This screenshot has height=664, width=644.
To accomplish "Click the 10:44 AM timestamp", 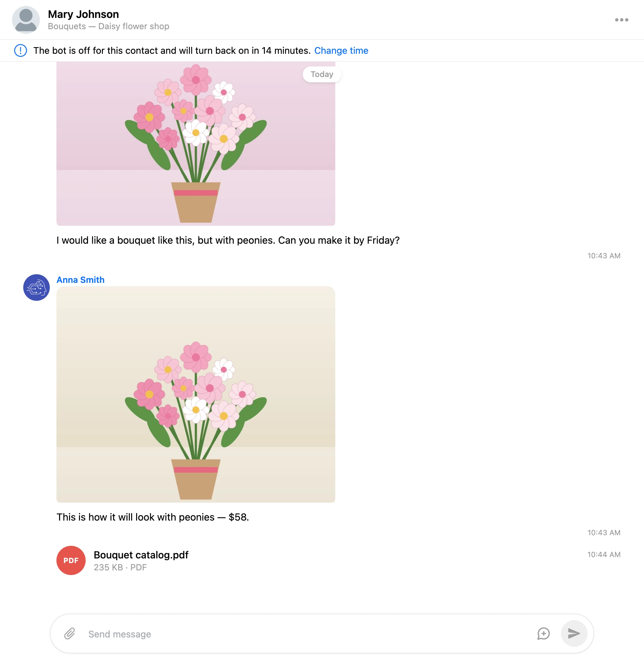I will pyautogui.click(x=604, y=554).
